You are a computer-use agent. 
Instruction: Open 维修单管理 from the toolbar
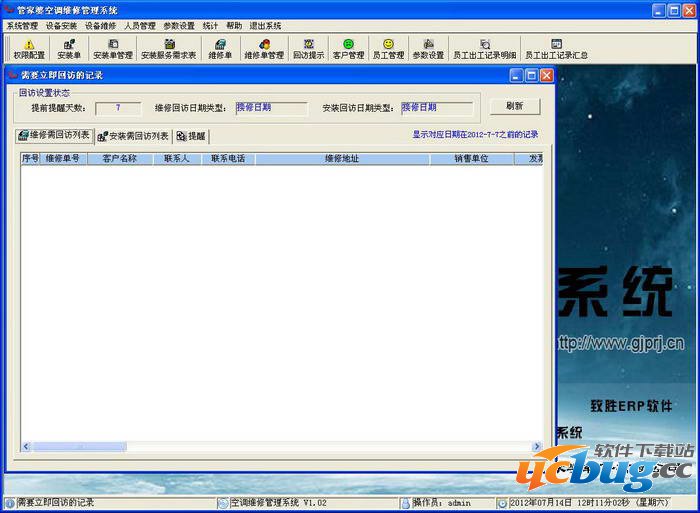tap(264, 49)
